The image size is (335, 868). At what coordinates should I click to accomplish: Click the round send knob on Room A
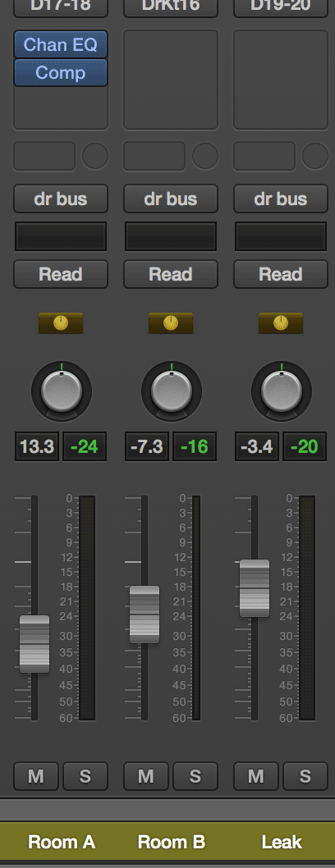[x=95, y=156]
